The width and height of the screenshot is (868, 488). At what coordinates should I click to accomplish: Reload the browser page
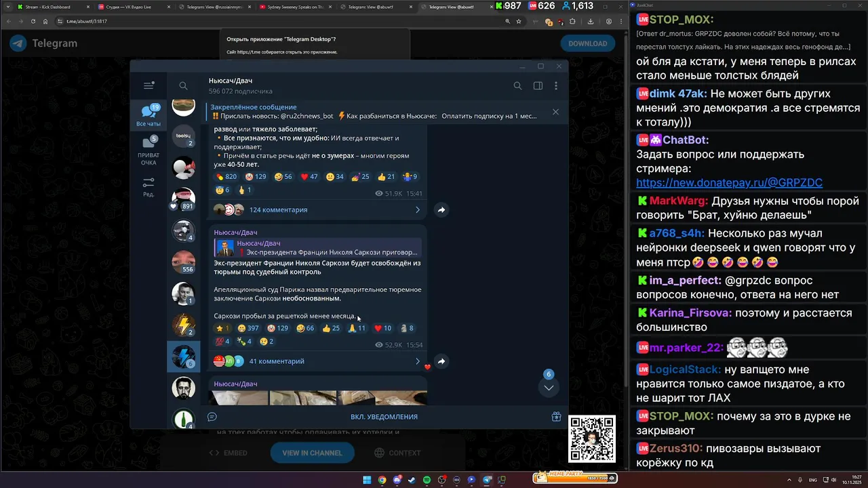click(x=33, y=21)
